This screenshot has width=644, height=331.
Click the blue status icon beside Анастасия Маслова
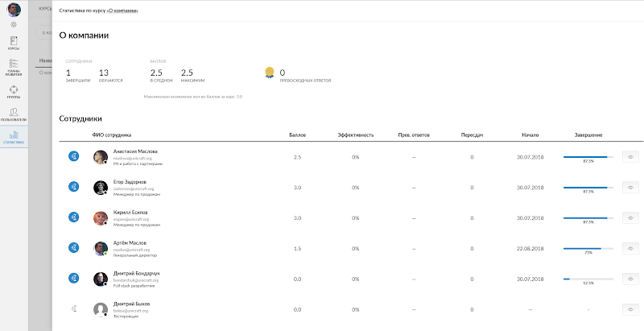tap(73, 156)
